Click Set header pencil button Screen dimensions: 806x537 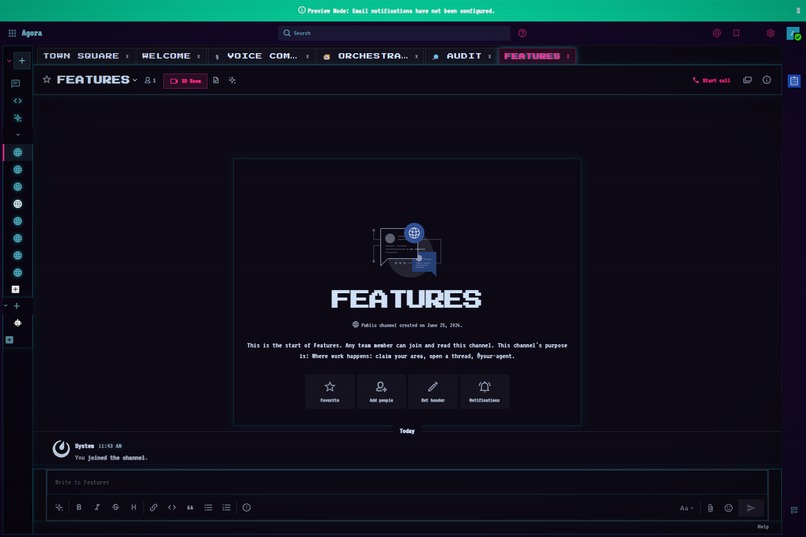tap(433, 392)
